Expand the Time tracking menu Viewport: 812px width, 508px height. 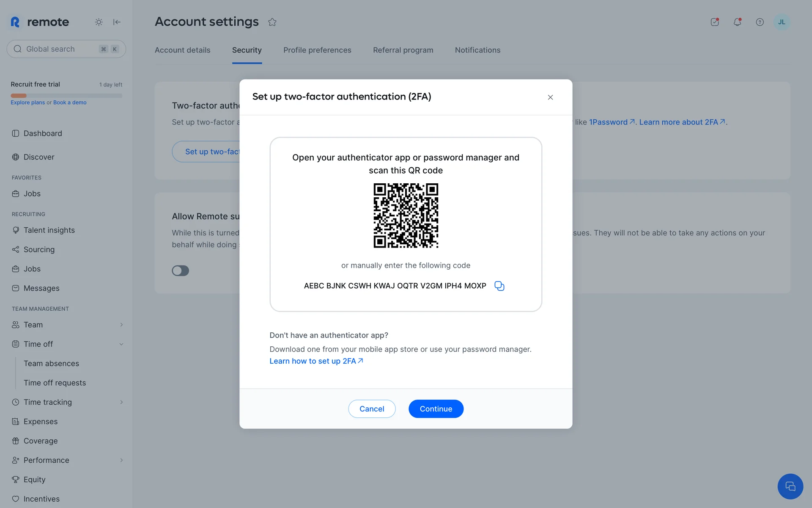121,402
